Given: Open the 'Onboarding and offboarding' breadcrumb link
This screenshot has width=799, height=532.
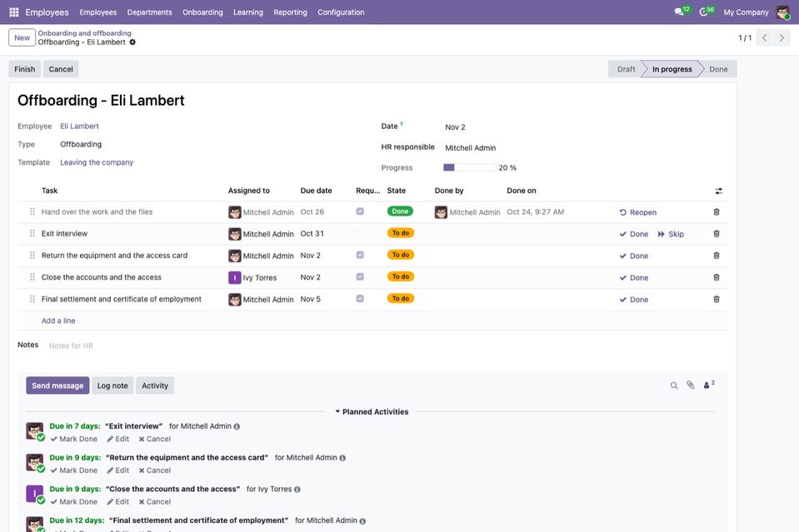Looking at the screenshot, I should [85, 33].
